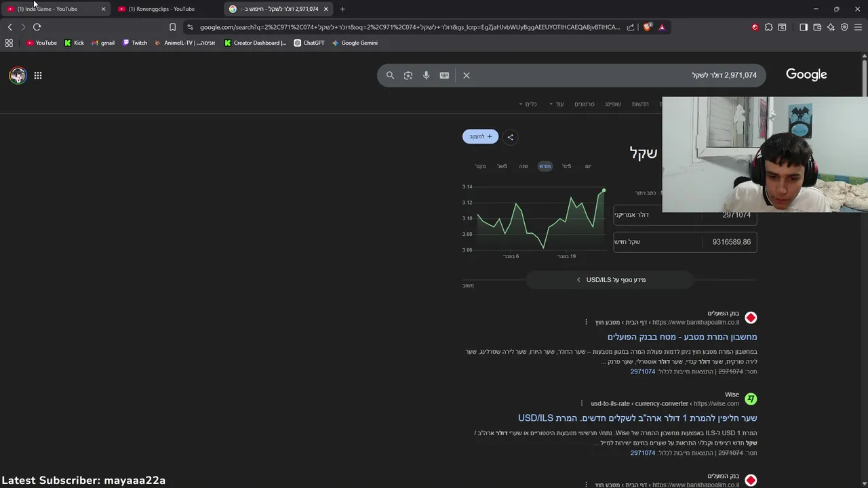Clear the Google search box with X
Viewport: 868px width, 488px height.
point(467,75)
